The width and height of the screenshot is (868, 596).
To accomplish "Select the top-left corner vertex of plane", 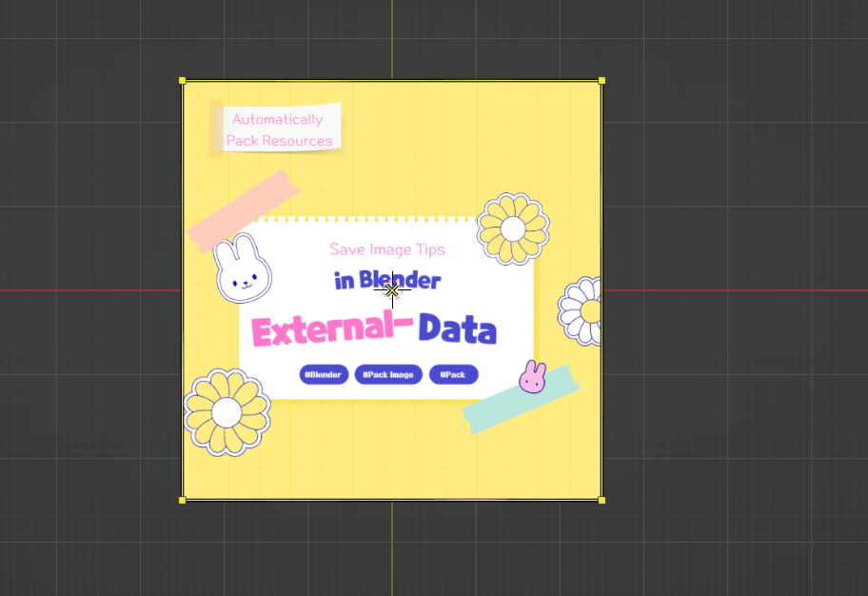I will click(182, 80).
